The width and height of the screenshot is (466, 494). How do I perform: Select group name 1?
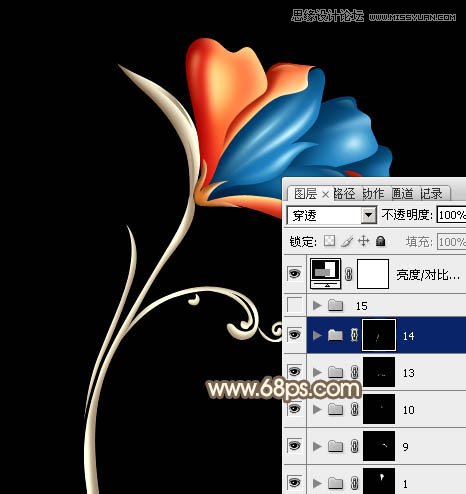(x=405, y=483)
